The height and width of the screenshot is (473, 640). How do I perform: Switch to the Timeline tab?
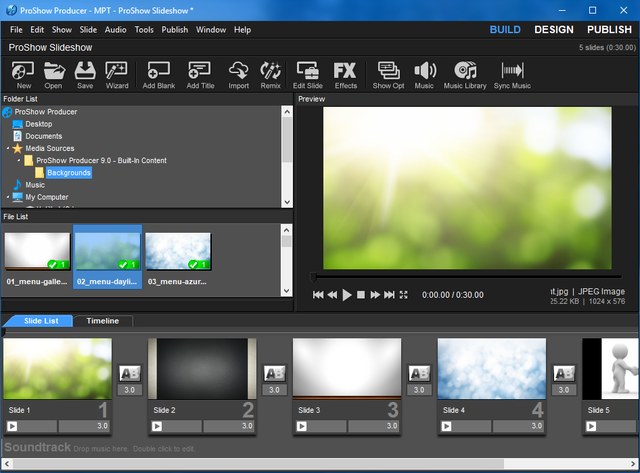point(102,321)
